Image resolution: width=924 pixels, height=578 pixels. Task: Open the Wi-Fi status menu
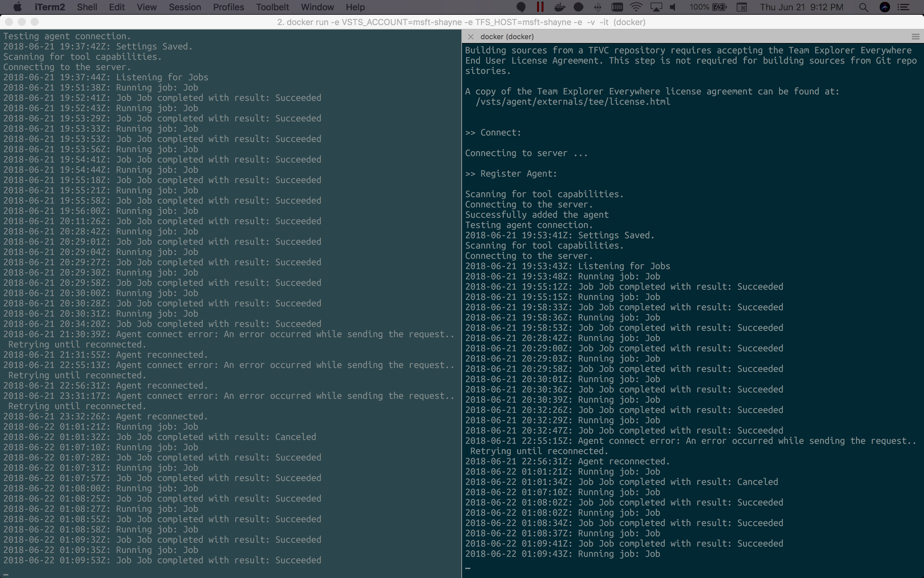(x=636, y=7)
